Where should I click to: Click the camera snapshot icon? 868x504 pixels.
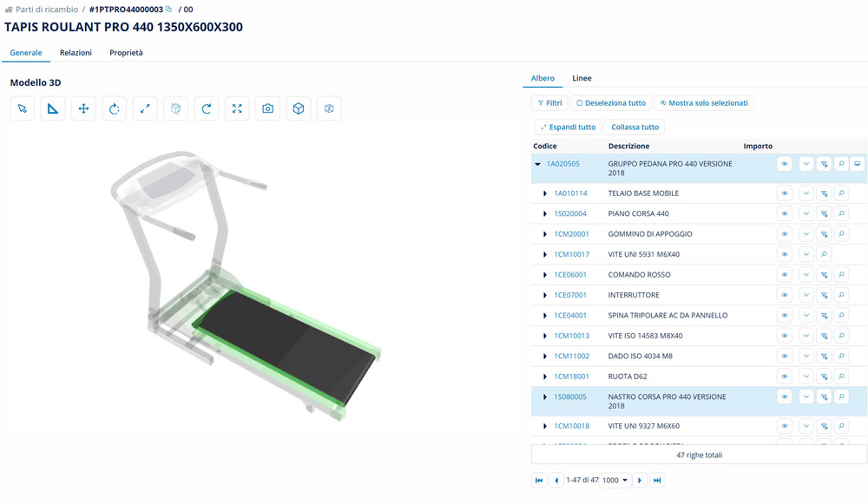267,108
